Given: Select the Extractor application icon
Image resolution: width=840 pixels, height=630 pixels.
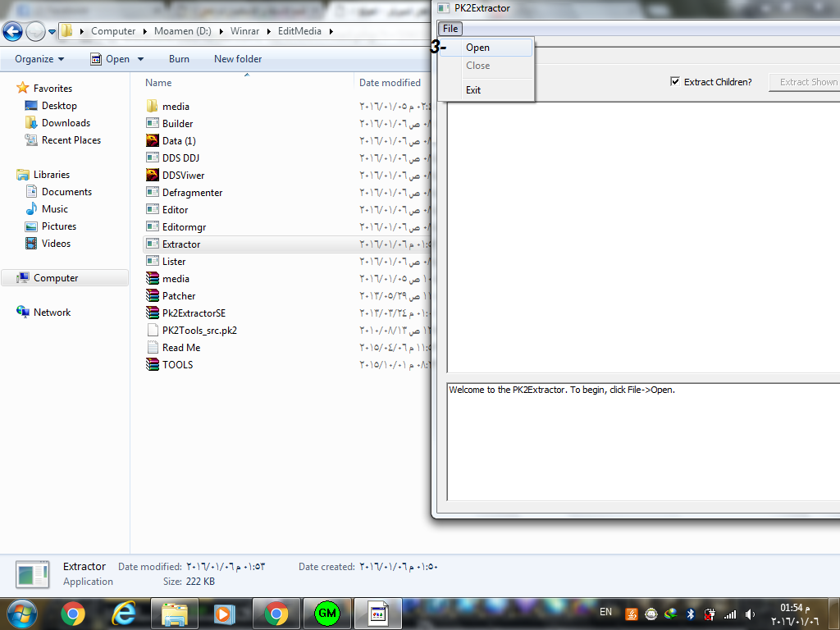Looking at the screenshot, I should (152, 244).
